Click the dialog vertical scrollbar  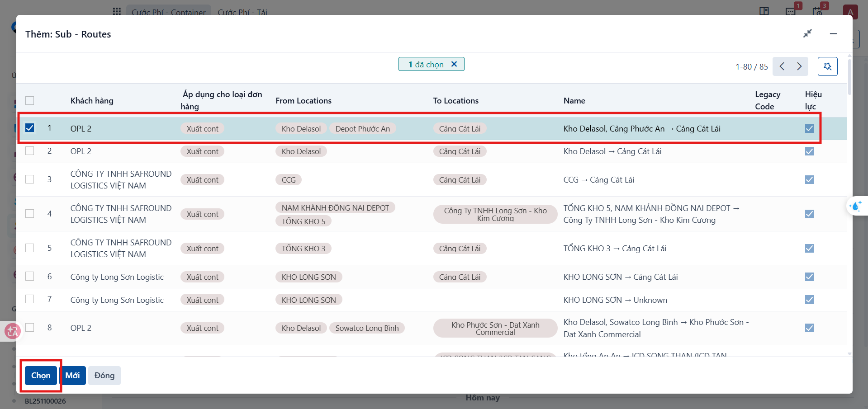[849, 77]
